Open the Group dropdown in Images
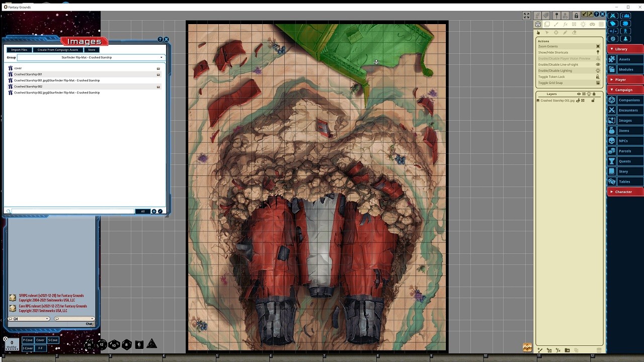Viewport: 644px width, 362px height. coord(91,57)
